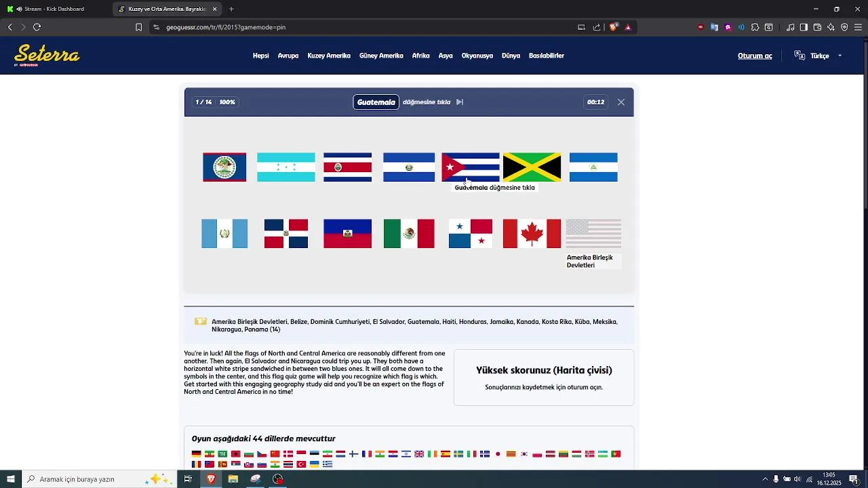Choose the Nicaragua flag
Viewport: 868px width, 488px height.
tap(593, 167)
